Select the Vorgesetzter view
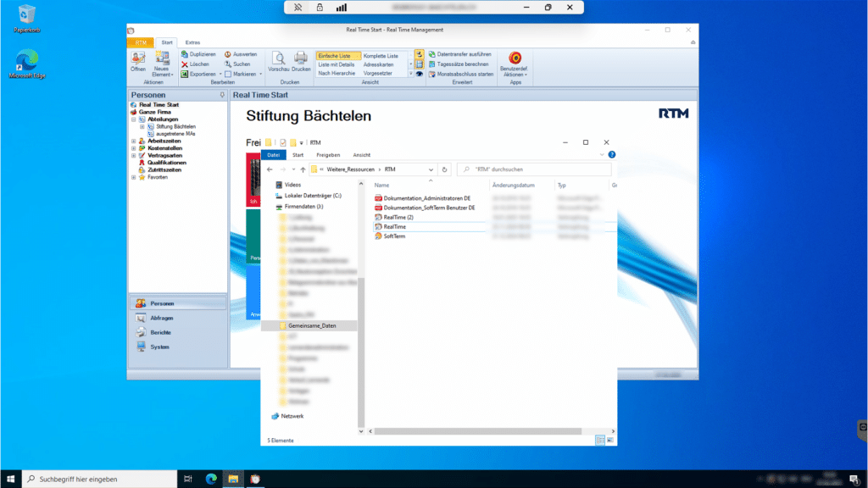The image size is (868, 488). (x=378, y=73)
